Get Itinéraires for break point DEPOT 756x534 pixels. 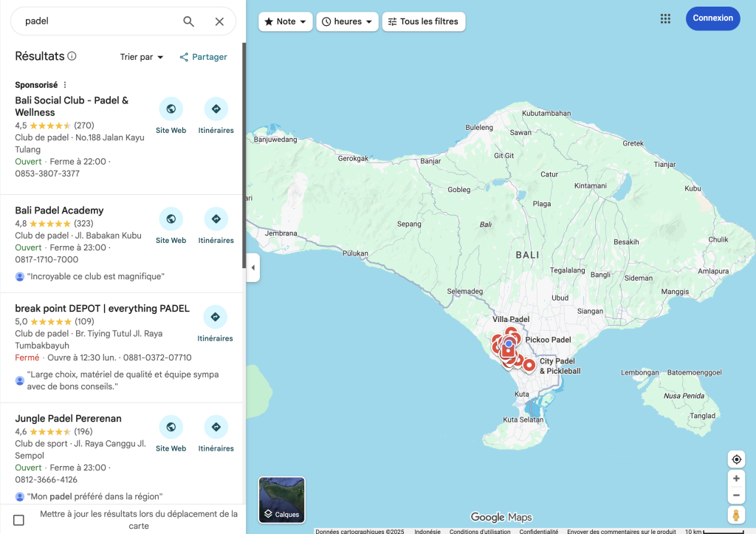pos(215,317)
